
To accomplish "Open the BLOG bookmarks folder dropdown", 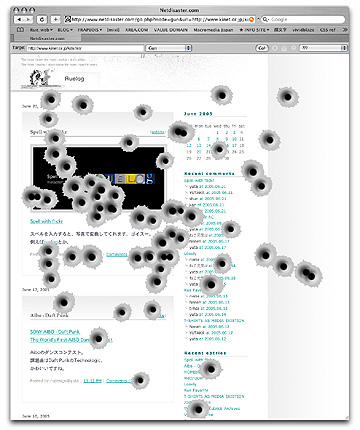I will (65, 30).
